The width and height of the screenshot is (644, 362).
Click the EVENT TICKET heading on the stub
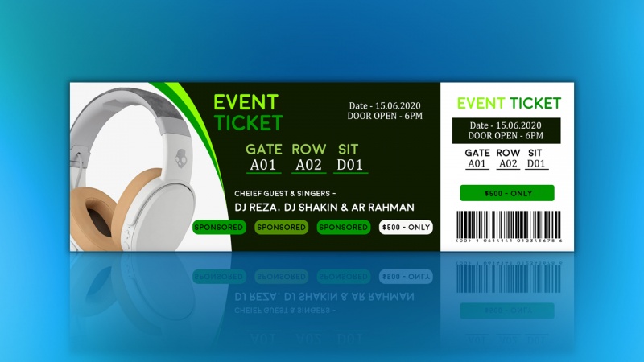click(x=509, y=104)
